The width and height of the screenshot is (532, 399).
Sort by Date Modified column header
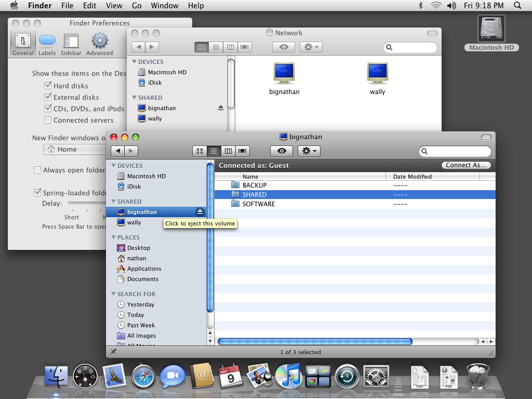(x=433, y=177)
